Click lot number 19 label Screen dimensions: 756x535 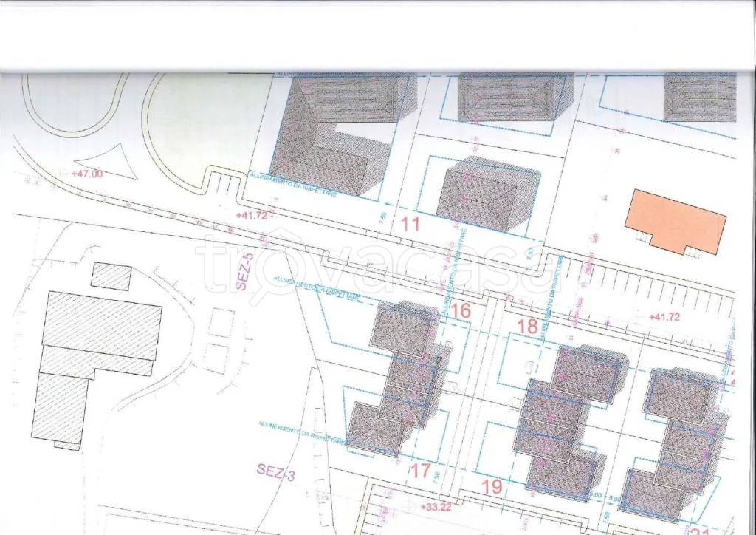[493, 487]
